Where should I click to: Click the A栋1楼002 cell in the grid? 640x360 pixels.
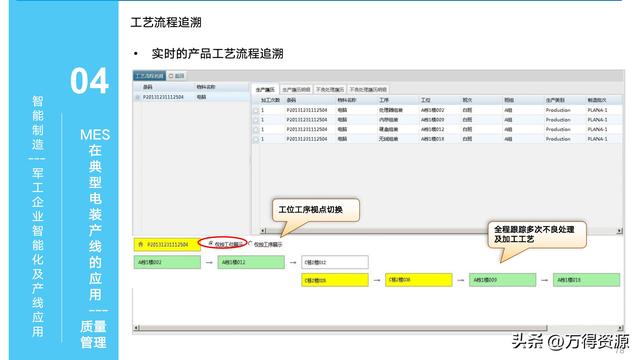(x=432, y=110)
